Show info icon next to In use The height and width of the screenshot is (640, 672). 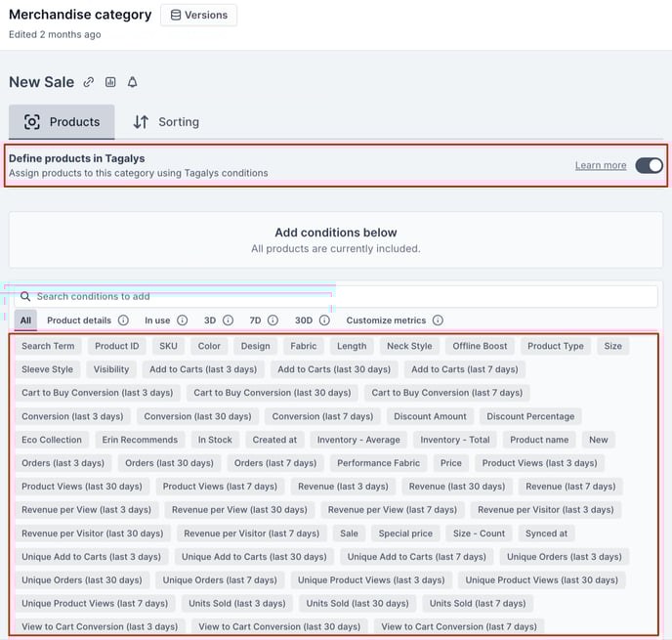[x=182, y=320]
